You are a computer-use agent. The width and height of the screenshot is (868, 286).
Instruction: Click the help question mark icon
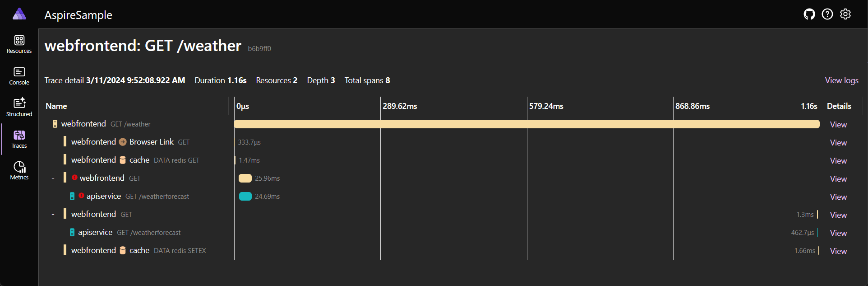[x=827, y=14]
